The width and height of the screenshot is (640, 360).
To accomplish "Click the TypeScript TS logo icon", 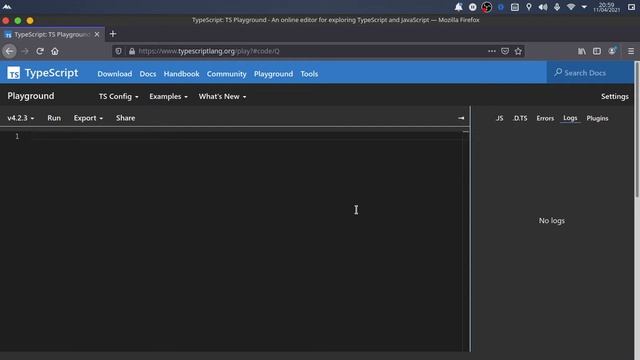I will click(13, 73).
